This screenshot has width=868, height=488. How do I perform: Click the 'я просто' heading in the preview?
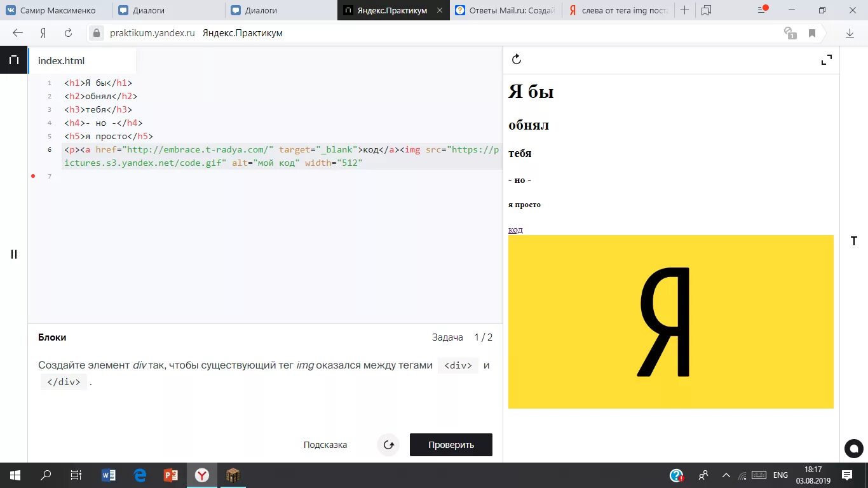click(524, 205)
